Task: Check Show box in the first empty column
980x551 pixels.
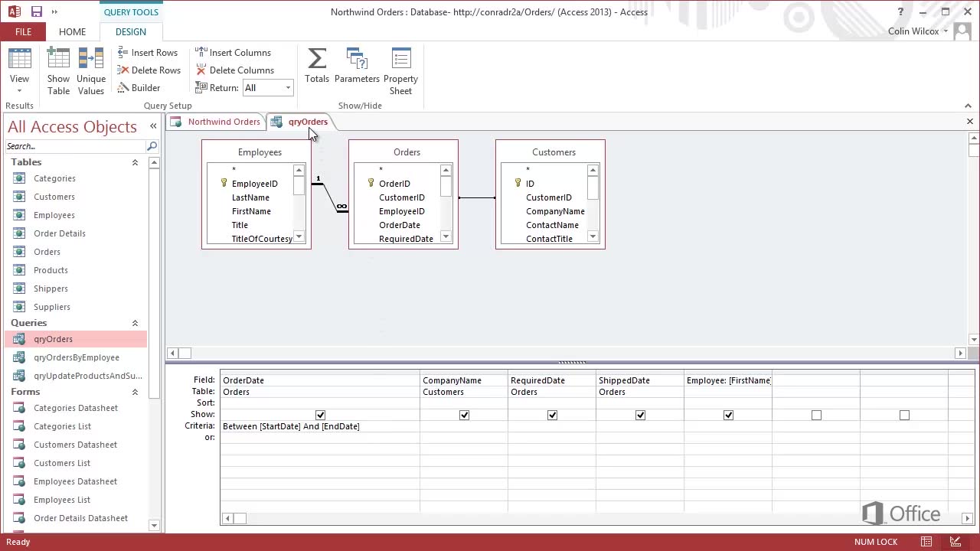Action: click(816, 415)
